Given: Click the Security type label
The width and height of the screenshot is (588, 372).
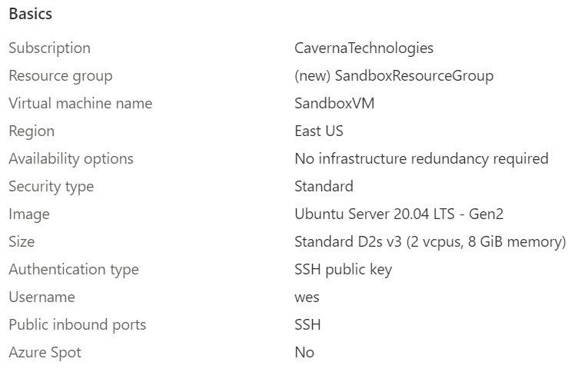Looking at the screenshot, I should click(x=51, y=186).
